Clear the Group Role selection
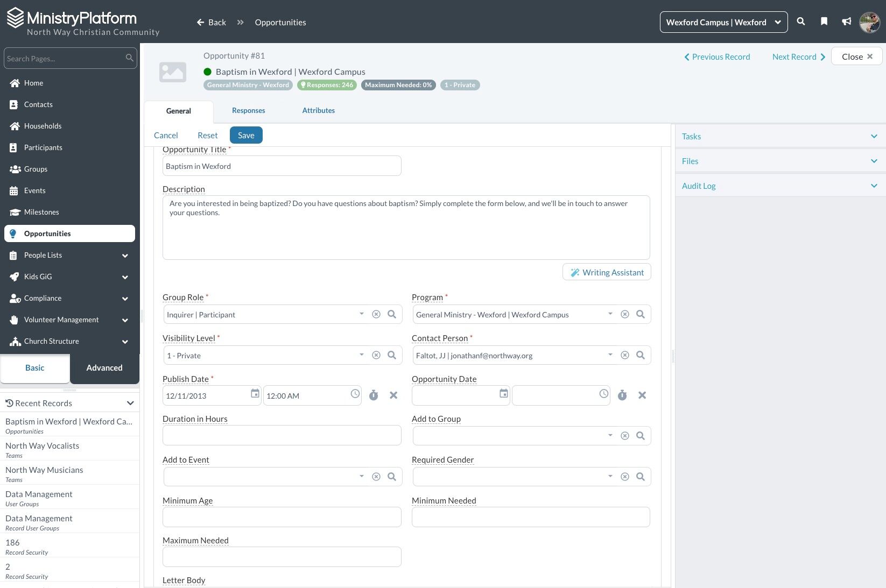 [376, 314]
